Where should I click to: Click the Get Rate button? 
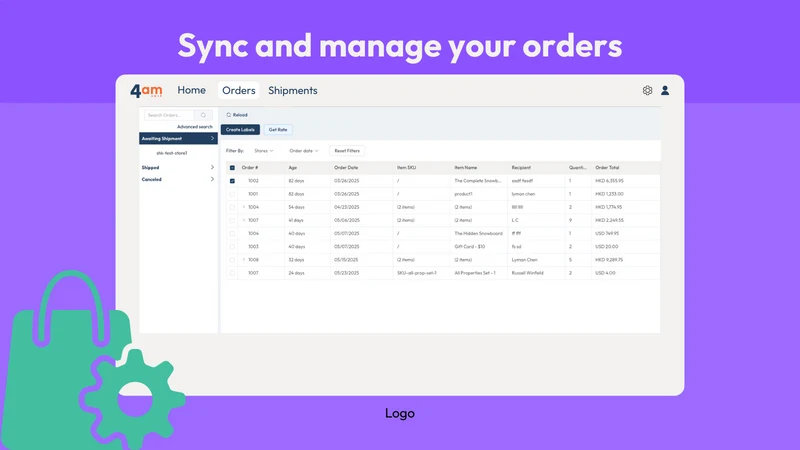[x=278, y=130]
